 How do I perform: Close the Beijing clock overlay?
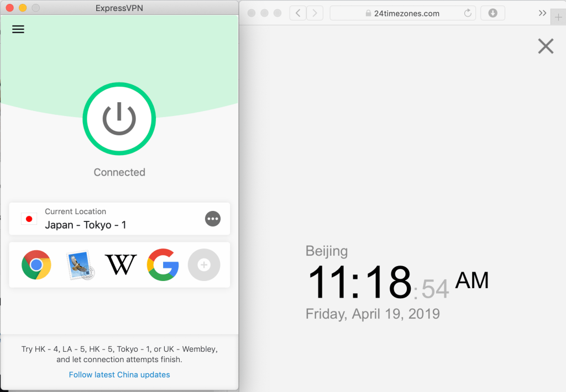546,46
